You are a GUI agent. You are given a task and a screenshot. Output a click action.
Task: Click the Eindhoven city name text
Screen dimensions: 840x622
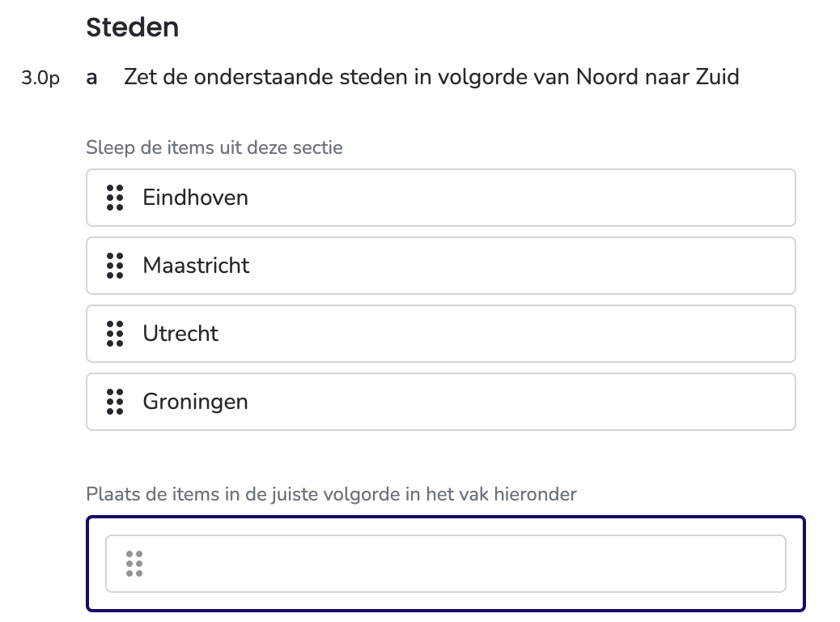coord(196,198)
